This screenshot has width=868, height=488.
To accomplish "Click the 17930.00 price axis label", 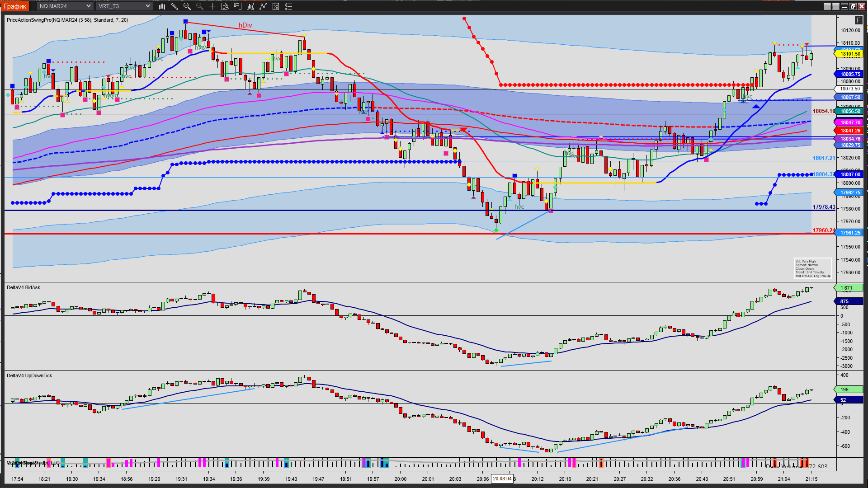I will pos(850,272).
